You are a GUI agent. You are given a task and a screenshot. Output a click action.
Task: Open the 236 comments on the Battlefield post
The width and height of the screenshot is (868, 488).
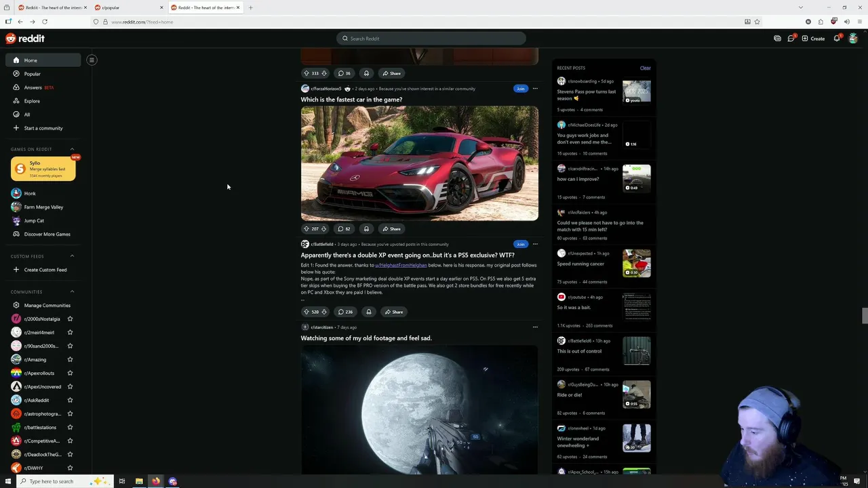(346, 312)
